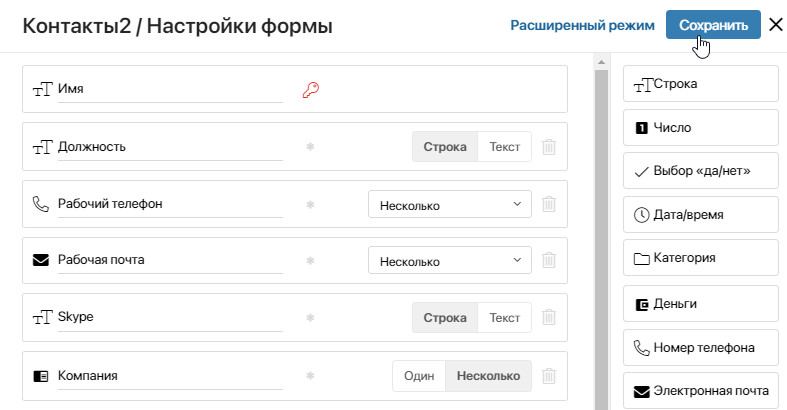Viewport: 787px width, 410px height.
Task: Add a Дата/время field type
Action: click(x=701, y=215)
